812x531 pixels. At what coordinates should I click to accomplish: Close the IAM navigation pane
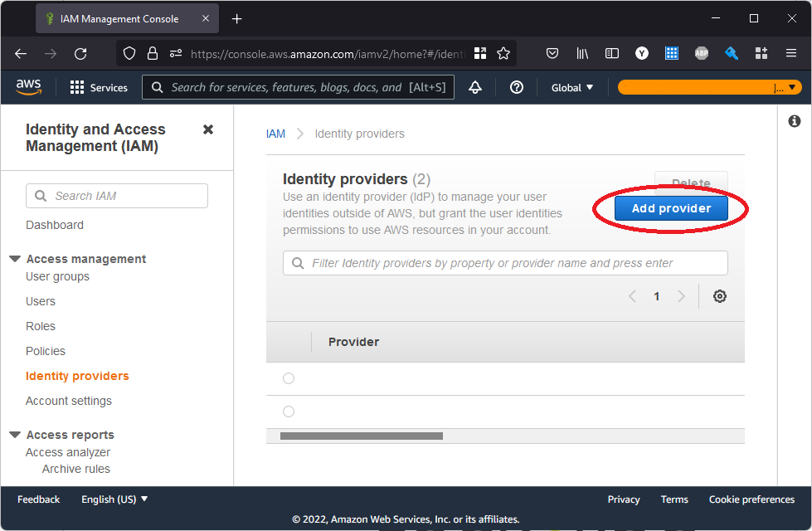click(208, 129)
